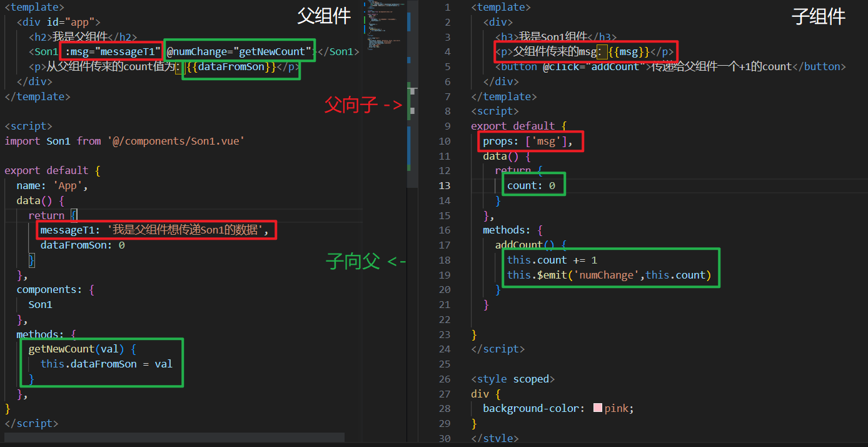Click the "props: ['msg']," line

pyautogui.click(x=528, y=141)
